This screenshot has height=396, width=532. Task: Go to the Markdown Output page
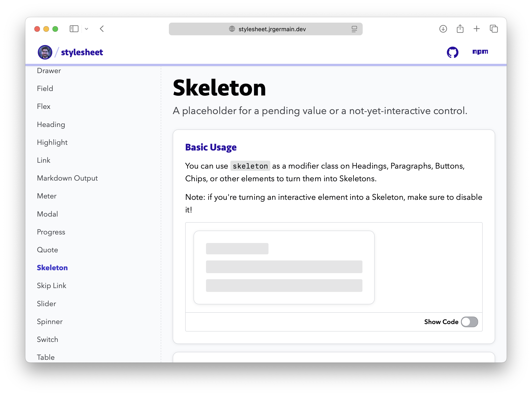click(67, 178)
